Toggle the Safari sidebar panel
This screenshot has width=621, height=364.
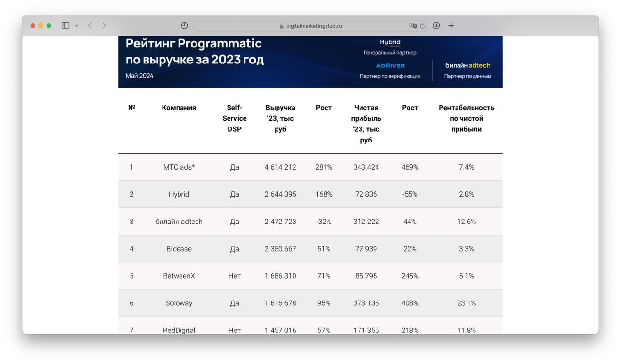(65, 26)
